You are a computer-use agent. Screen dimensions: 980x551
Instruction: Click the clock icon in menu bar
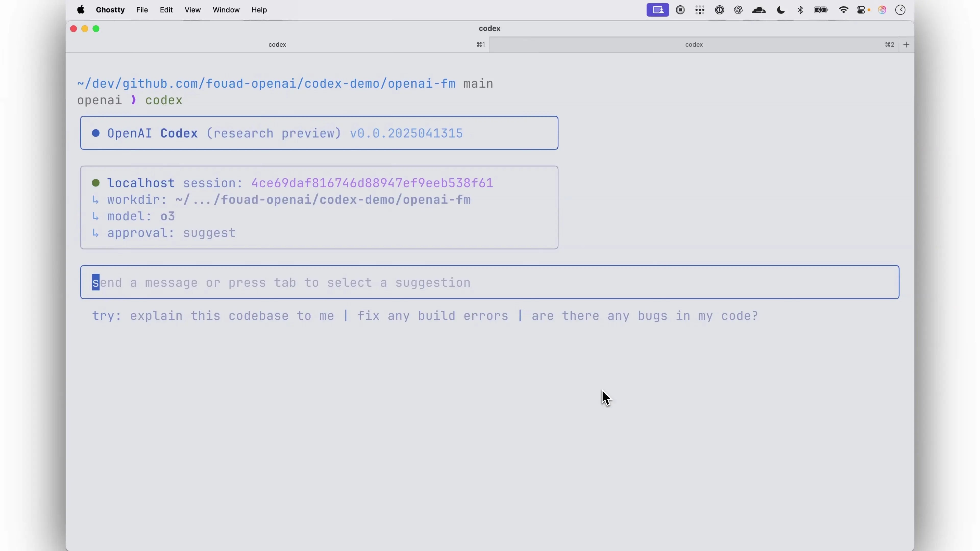click(x=900, y=10)
